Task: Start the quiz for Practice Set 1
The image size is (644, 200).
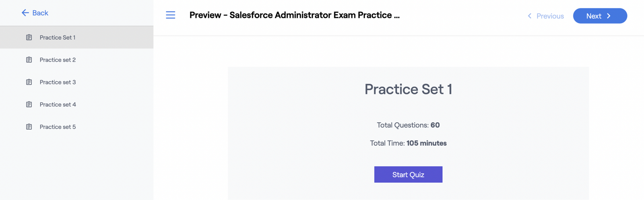Action: 408,175
